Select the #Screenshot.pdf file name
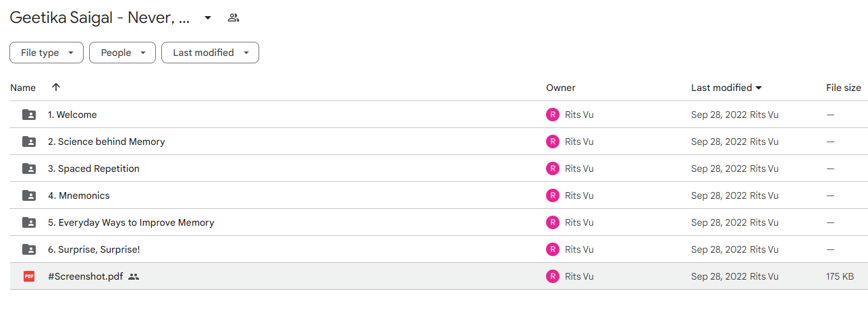This screenshot has height=310, width=868. 86,276
